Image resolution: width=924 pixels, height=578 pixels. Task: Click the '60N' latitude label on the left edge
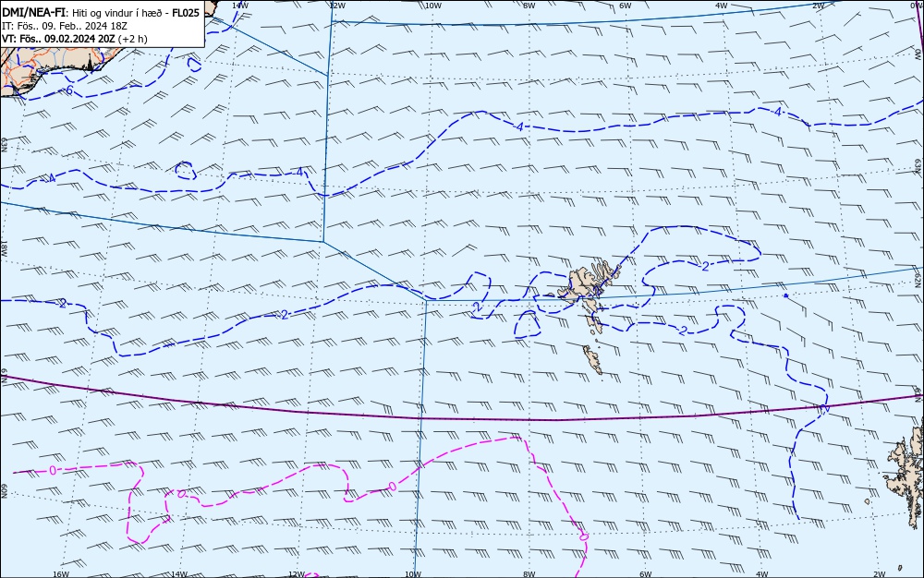coord(4,491)
